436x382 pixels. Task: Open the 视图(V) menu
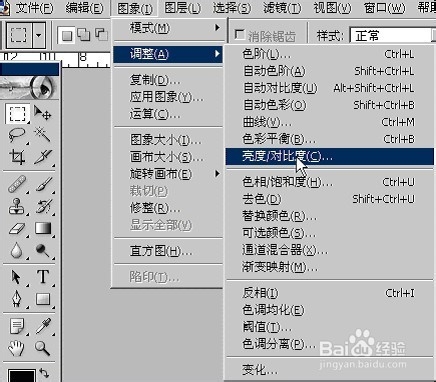tap(332, 8)
